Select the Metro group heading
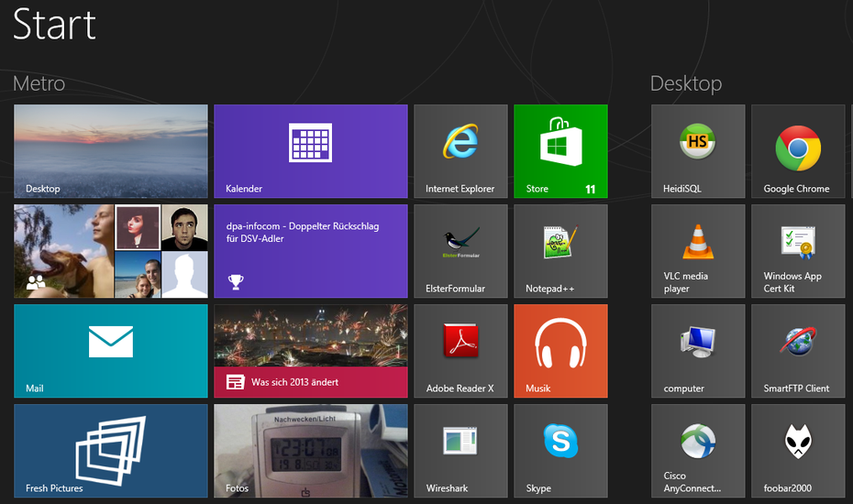This screenshot has height=504, width=853. point(39,83)
